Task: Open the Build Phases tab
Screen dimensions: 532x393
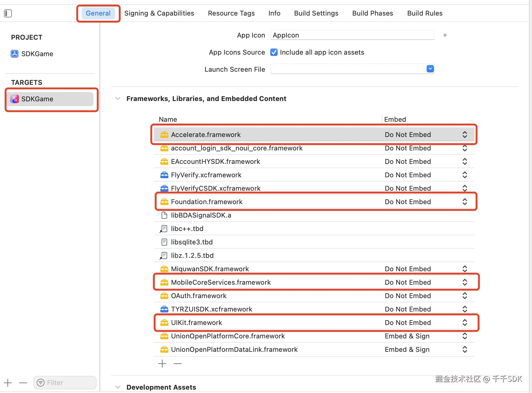Action: click(x=373, y=13)
